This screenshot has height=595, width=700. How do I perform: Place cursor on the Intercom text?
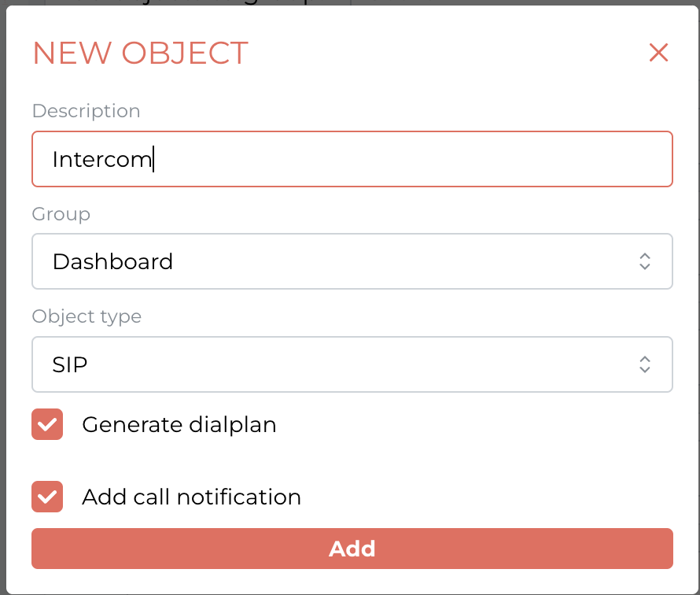point(102,160)
